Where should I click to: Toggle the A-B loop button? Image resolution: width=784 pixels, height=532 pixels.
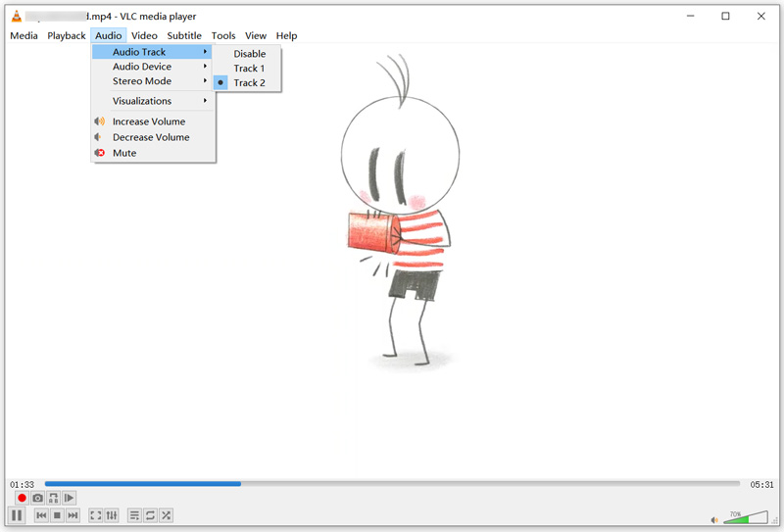54,498
